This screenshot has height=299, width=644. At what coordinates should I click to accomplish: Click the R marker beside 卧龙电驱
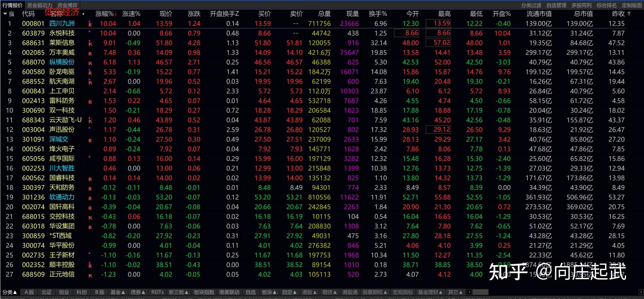click(x=90, y=72)
